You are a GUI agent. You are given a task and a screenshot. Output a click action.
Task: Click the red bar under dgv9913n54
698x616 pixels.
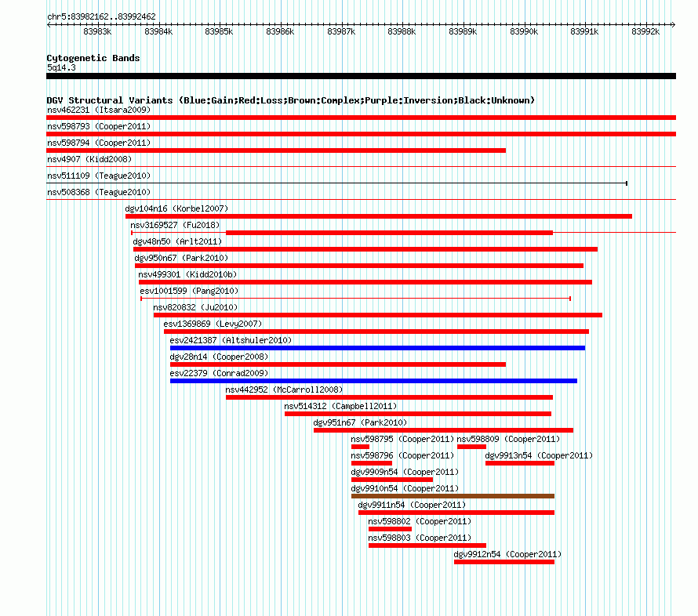coord(520,463)
